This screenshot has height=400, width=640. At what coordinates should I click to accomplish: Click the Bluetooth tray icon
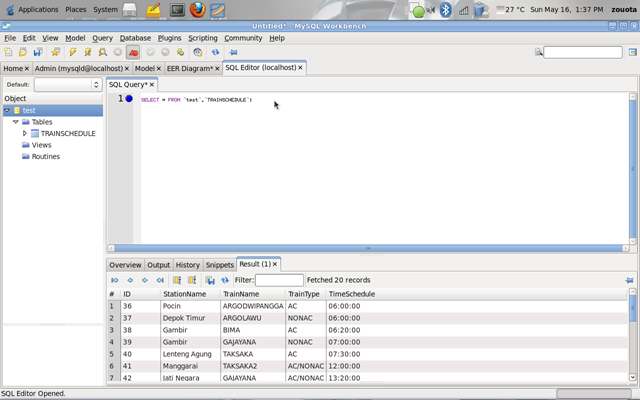(445, 10)
